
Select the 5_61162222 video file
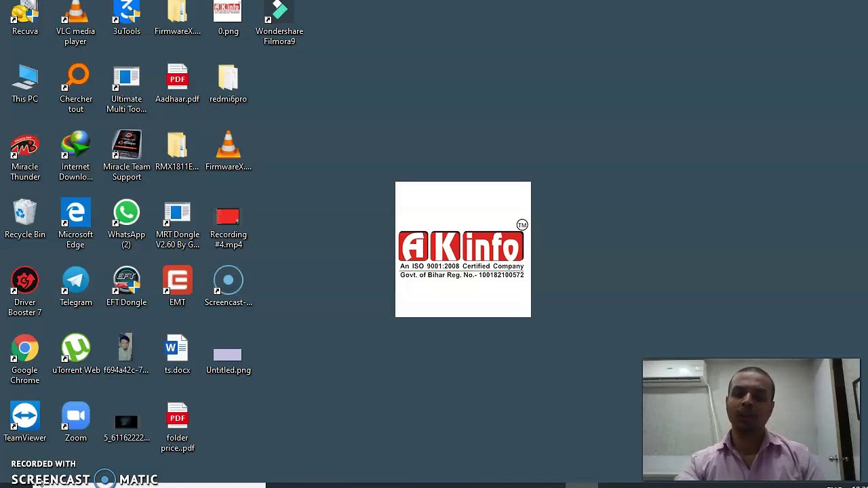click(127, 428)
